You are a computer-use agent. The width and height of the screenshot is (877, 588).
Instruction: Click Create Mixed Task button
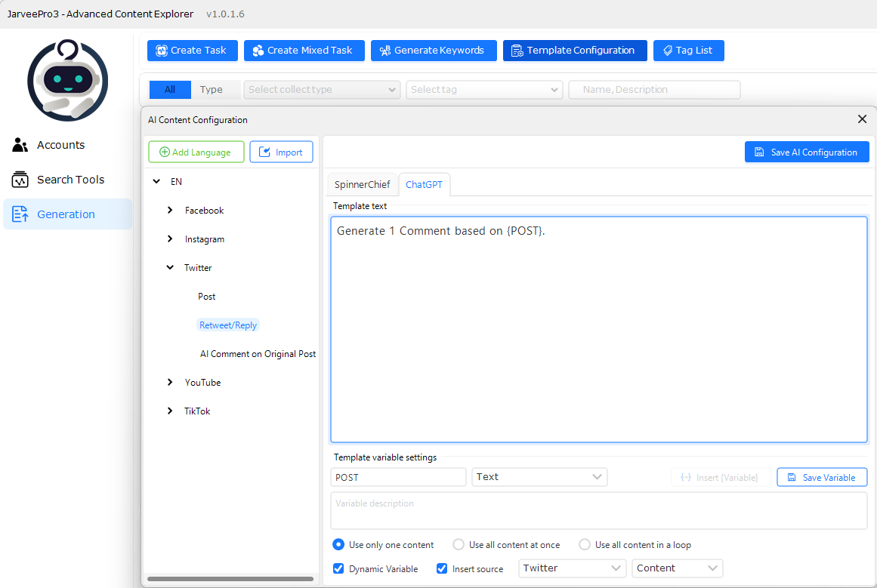[x=304, y=51]
